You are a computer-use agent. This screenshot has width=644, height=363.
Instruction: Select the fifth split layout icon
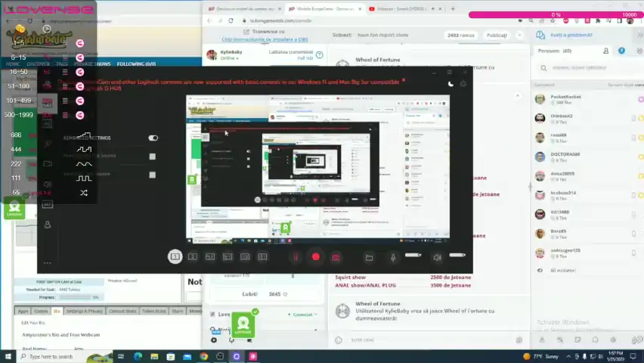pyautogui.click(x=245, y=256)
